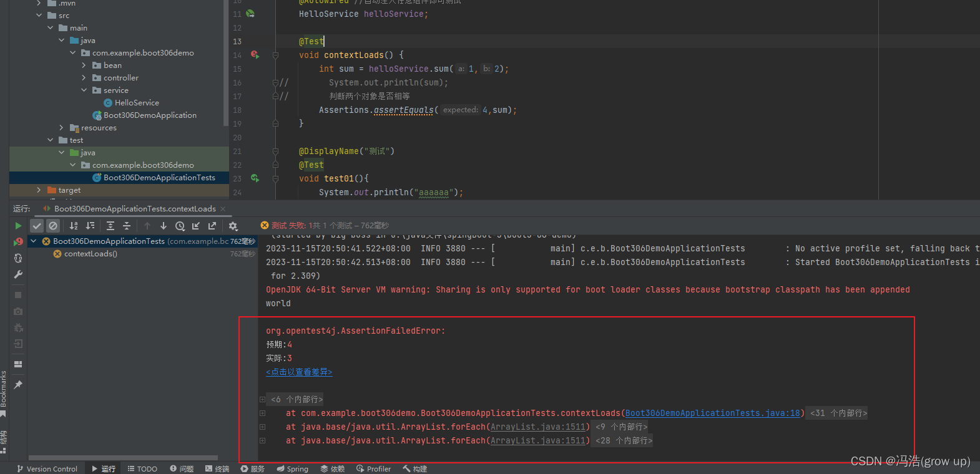Screen dimensions: 980x474
Task: Open Bookmarks side panel
Action: point(4,393)
